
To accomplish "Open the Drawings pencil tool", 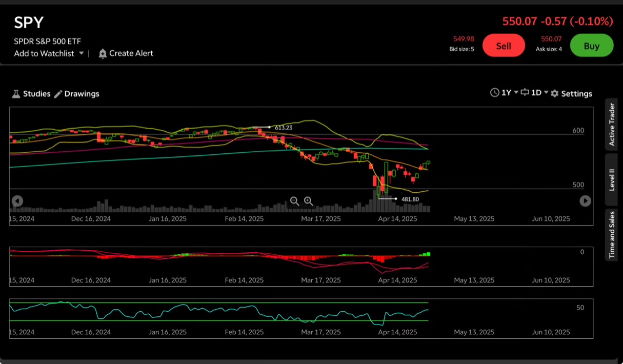I will tap(58, 94).
